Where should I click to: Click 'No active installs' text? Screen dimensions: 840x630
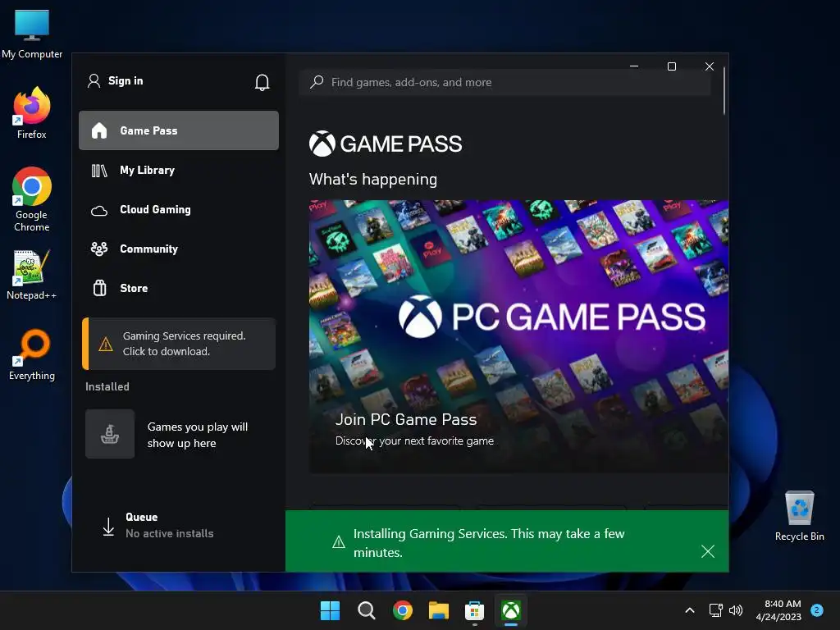[169, 533]
